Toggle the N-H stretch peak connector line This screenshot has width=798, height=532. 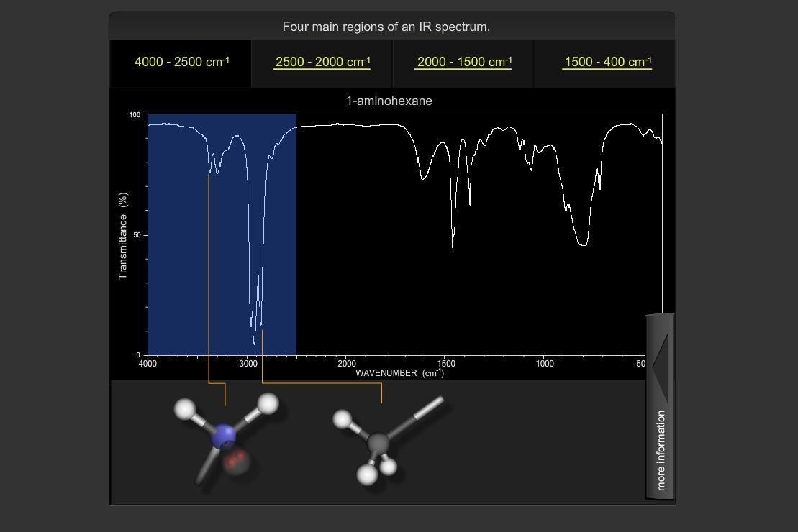pos(209,273)
